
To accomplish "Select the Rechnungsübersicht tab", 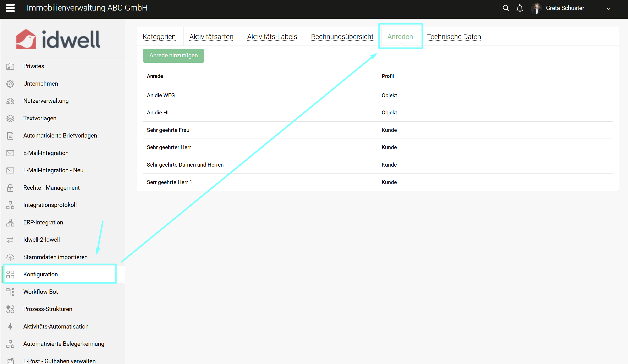I will pos(342,37).
